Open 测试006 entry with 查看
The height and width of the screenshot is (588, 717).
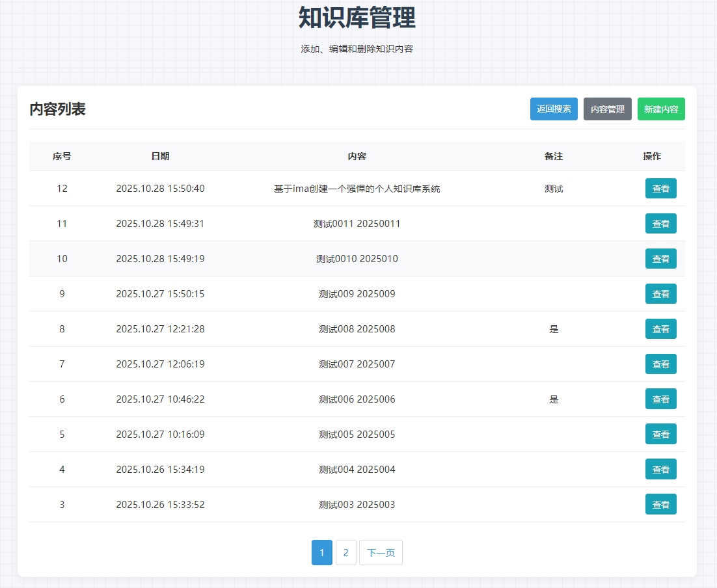660,399
